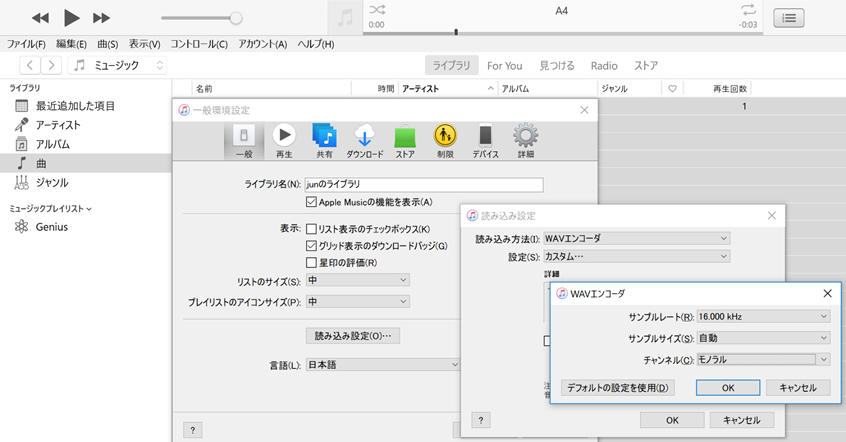846x442 pixels.
Task: Toggle グリッド表示のダウンロードバッジ checkbox
Action: [x=311, y=246]
